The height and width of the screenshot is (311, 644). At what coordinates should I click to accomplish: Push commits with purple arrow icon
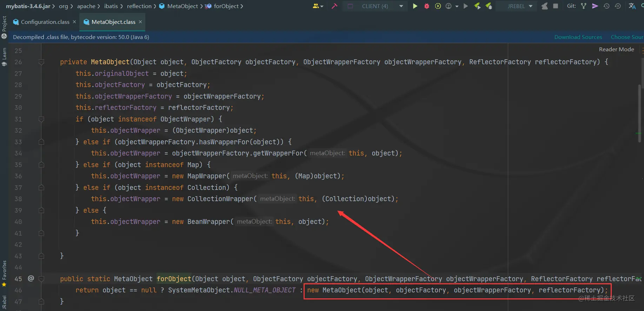(595, 6)
